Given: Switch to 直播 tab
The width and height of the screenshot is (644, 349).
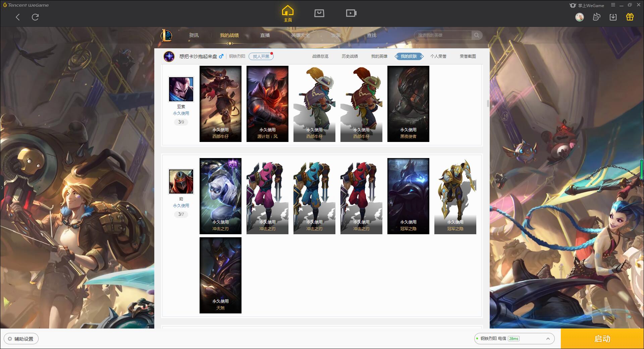Looking at the screenshot, I should pos(265,35).
